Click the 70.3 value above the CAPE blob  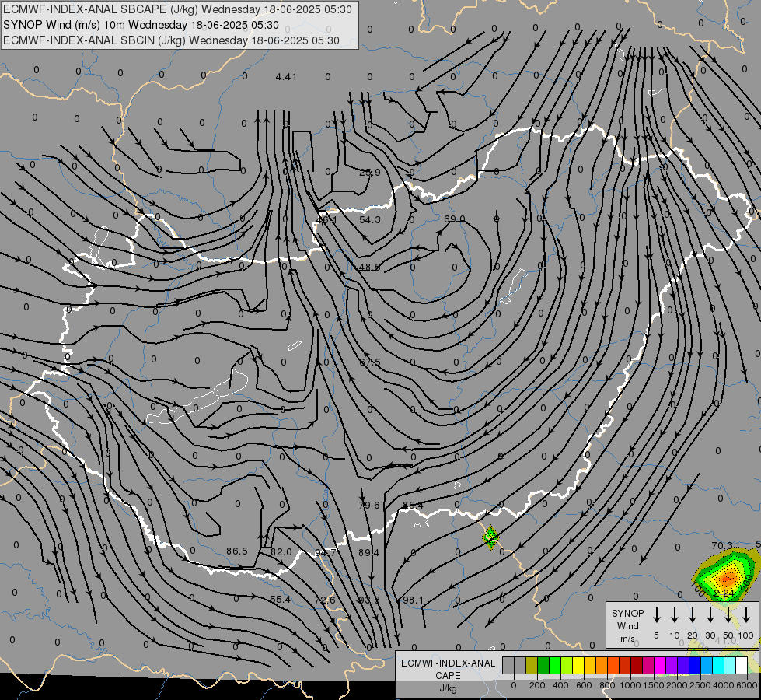pyautogui.click(x=721, y=546)
